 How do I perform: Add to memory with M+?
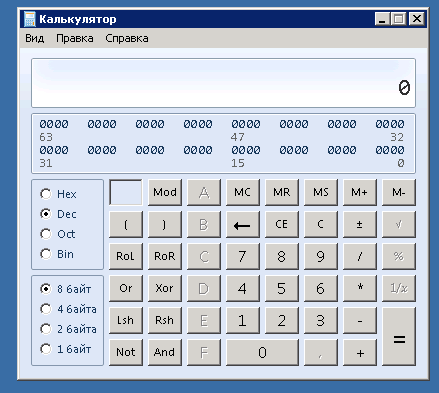360,192
